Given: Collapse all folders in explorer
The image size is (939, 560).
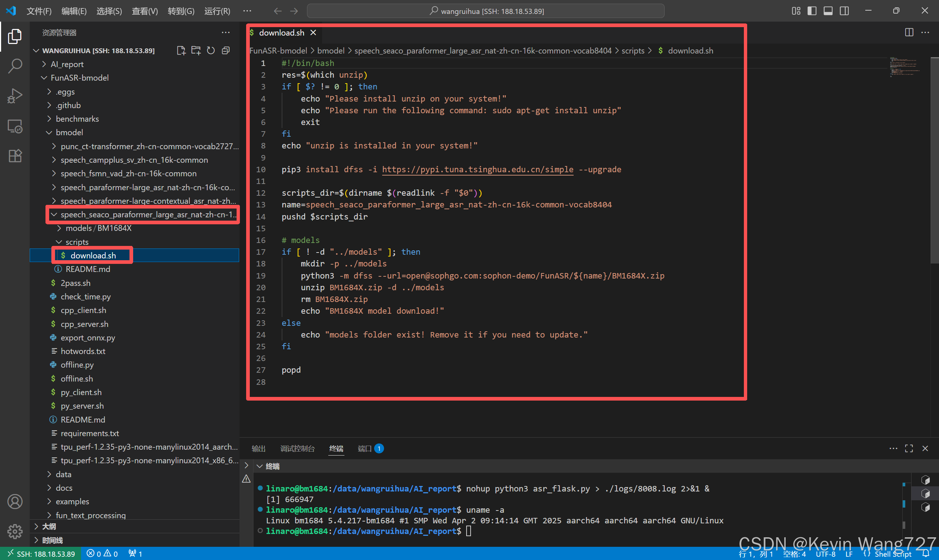Looking at the screenshot, I should pyautogui.click(x=226, y=51).
